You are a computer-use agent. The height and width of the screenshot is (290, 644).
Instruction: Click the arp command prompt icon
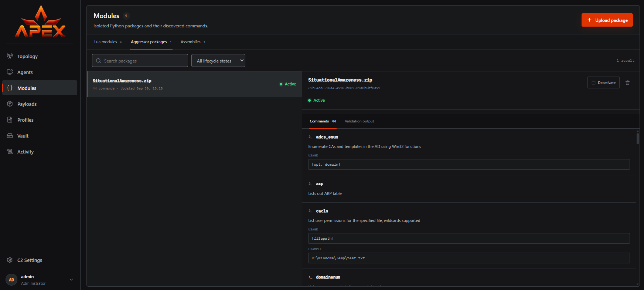(x=310, y=183)
